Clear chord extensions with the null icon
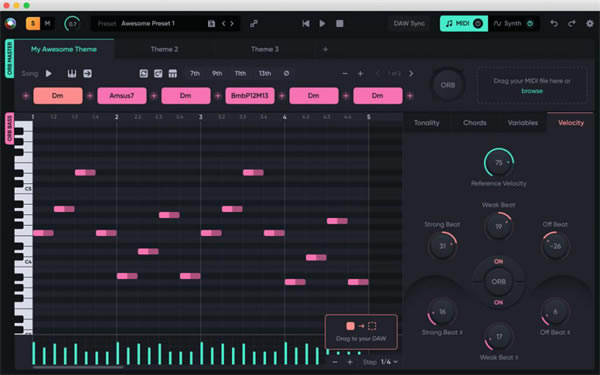Screen dimensions: 600x375 pos(286,73)
